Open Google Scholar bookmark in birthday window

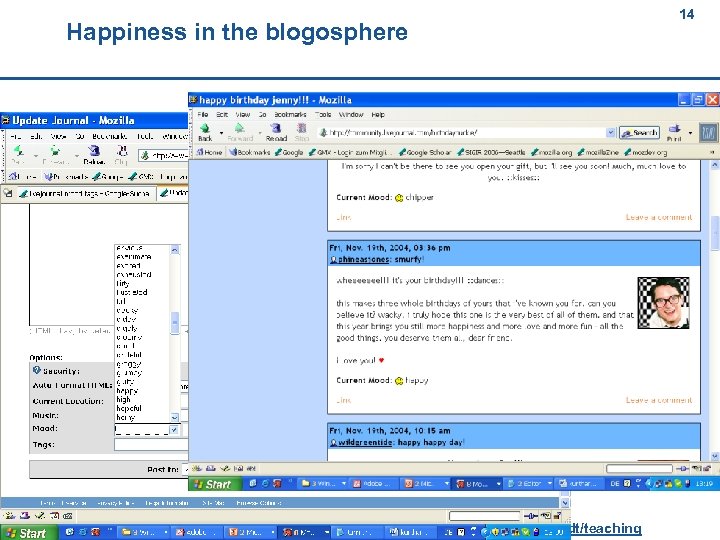pos(425,152)
